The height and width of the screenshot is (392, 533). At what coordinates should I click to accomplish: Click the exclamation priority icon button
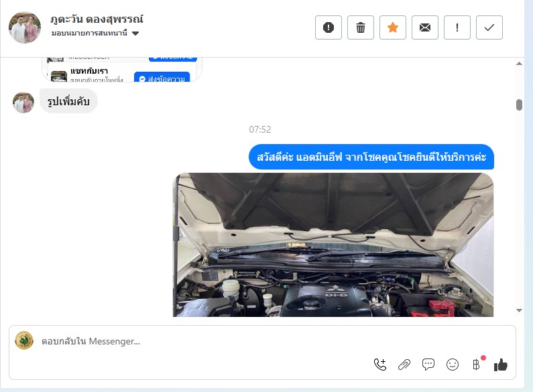tap(457, 27)
